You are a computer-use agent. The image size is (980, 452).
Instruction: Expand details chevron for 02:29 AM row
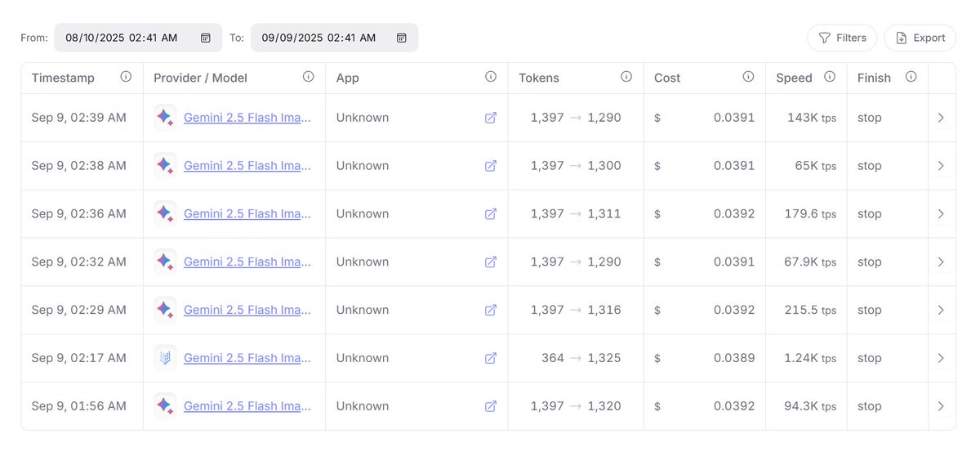pos(941,311)
